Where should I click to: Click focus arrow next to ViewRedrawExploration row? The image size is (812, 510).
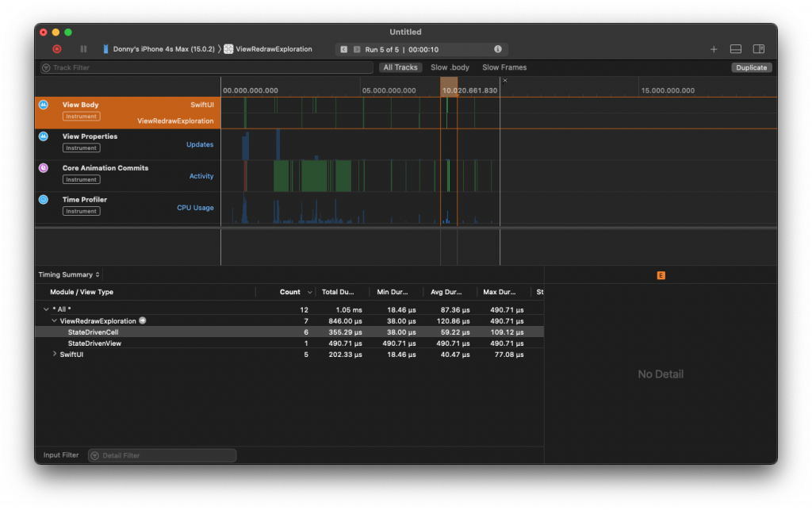tap(143, 321)
